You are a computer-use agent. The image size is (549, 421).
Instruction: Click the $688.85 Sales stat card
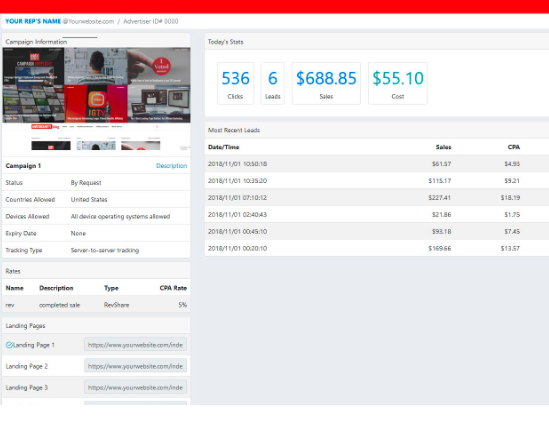click(x=326, y=83)
